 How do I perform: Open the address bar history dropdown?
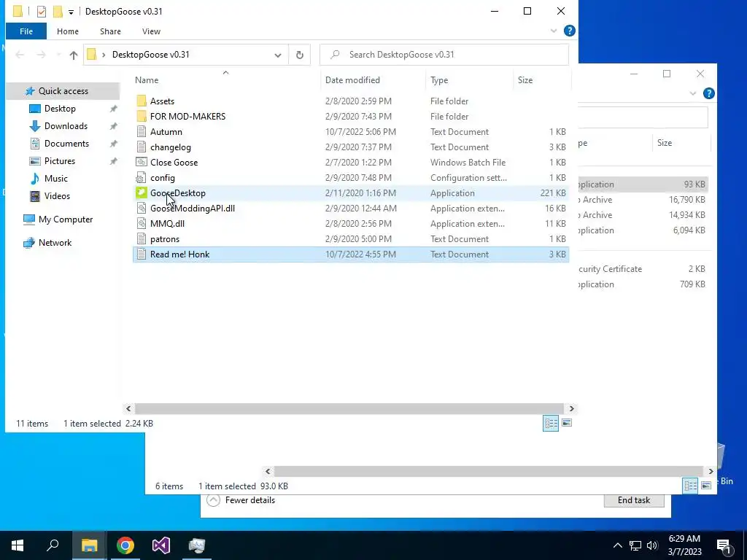[278, 55]
